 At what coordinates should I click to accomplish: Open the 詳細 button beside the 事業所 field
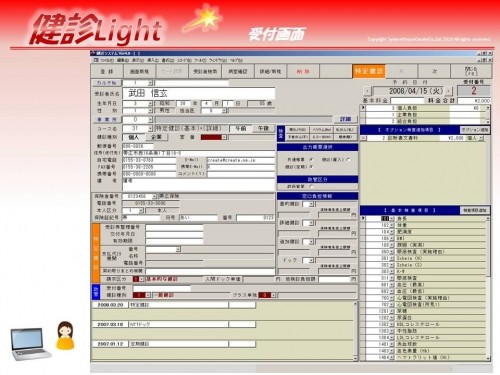coord(345,119)
